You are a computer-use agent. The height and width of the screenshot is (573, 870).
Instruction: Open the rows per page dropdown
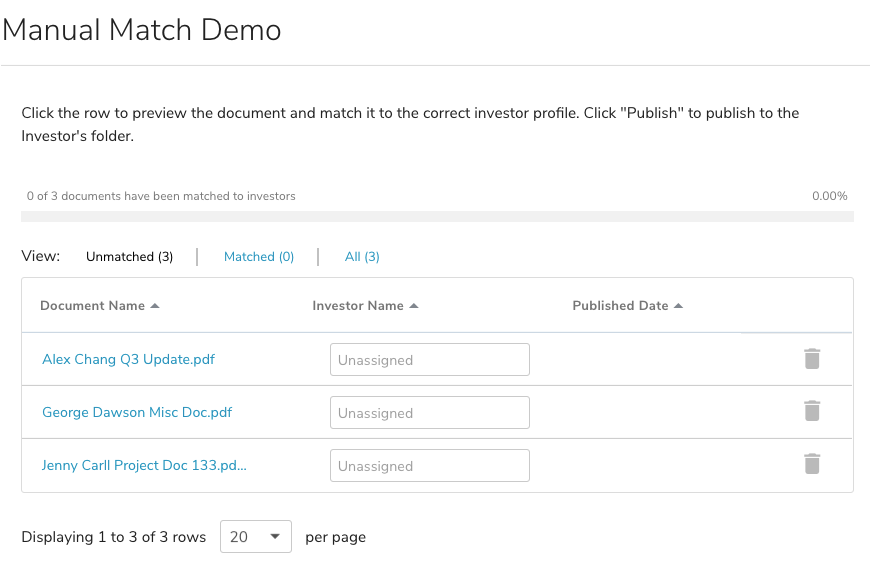(255, 537)
